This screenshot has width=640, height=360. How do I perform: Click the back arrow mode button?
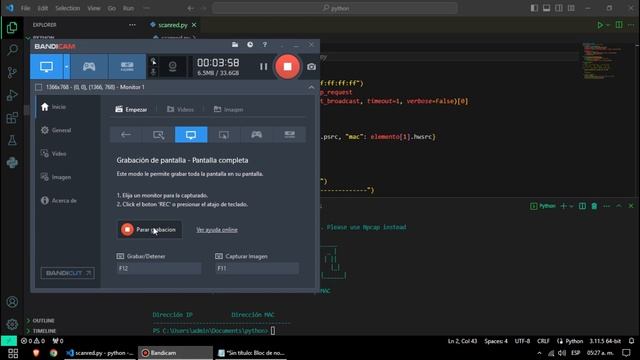pos(126,135)
